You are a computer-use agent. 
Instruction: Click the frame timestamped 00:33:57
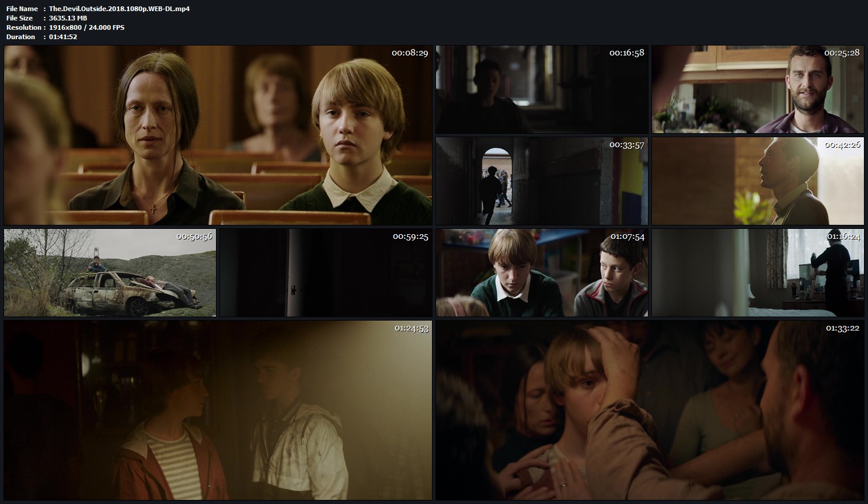(x=542, y=181)
